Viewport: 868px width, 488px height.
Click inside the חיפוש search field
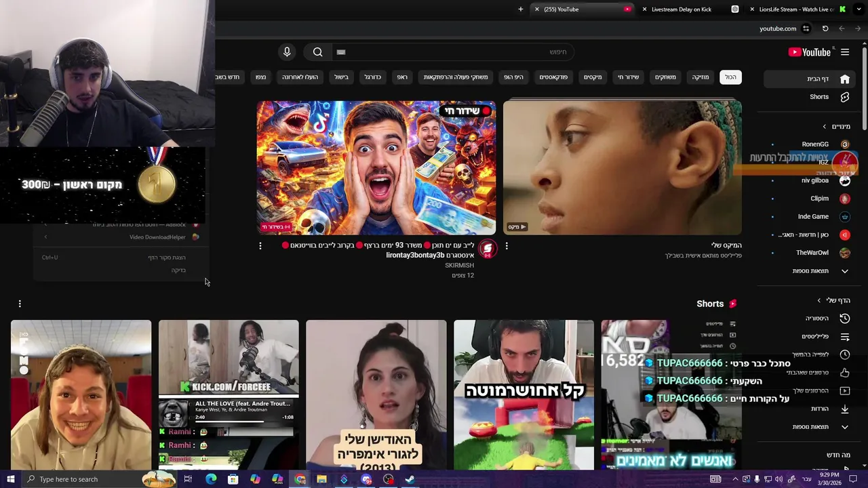[454, 52]
